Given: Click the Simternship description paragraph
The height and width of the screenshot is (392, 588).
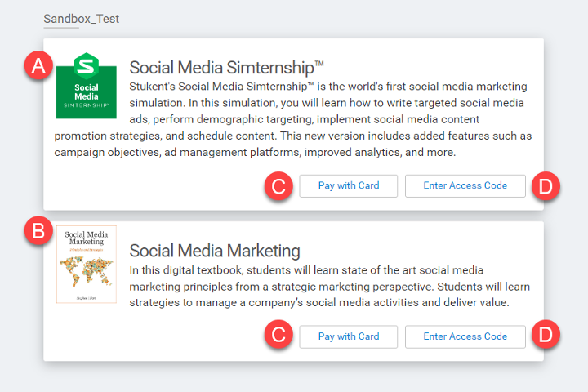Looking at the screenshot, I should tap(294, 119).
